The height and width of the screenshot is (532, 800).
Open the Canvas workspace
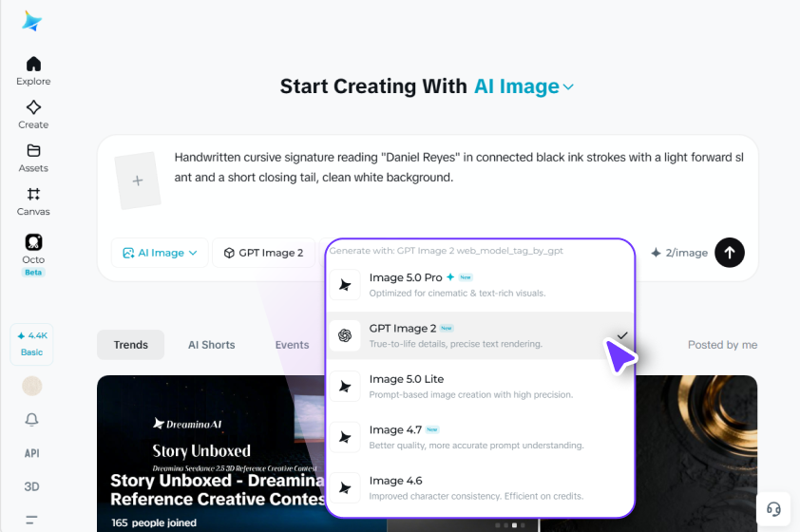click(x=33, y=201)
